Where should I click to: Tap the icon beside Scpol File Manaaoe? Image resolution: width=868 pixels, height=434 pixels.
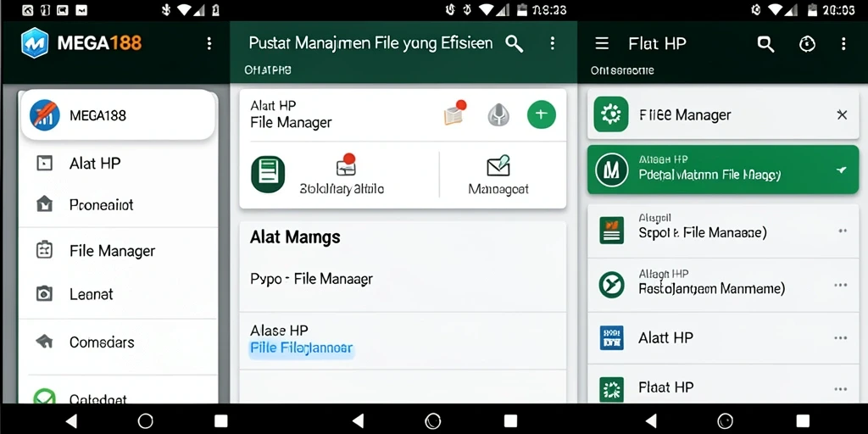point(612,231)
